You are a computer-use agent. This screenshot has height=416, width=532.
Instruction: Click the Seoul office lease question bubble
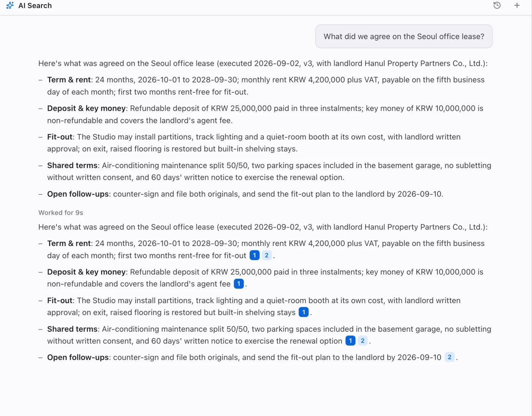point(404,37)
